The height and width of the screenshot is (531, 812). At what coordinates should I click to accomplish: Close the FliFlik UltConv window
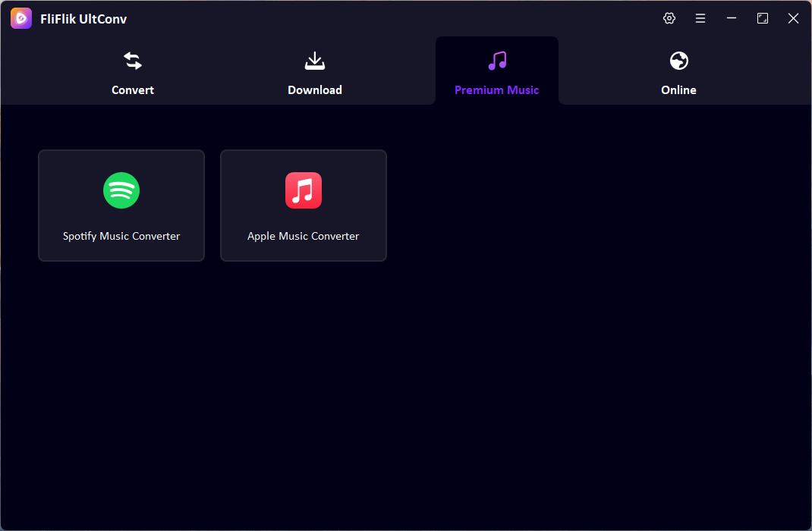click(x=793, y=18)
